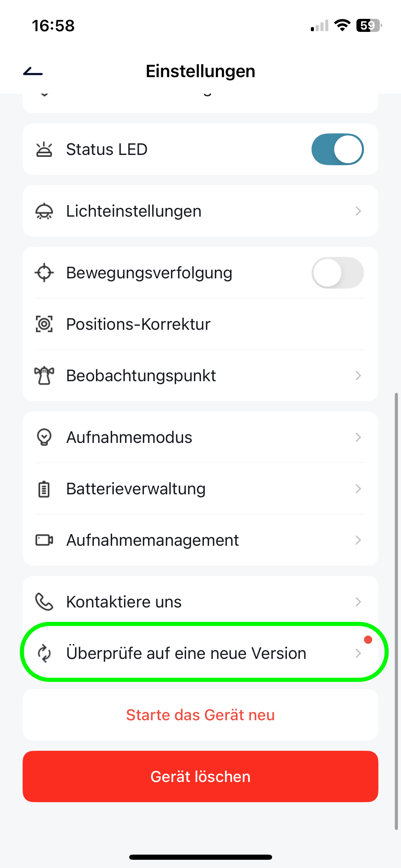Open Aufnahmemodus using its chevron arrow

(358, 437)
